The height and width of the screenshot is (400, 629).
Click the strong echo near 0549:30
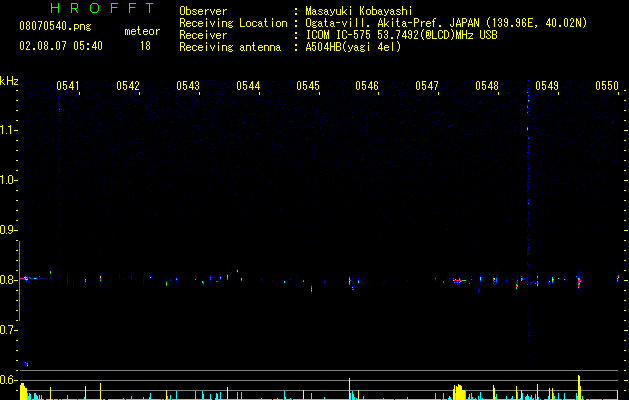click(x=579, y=282)
